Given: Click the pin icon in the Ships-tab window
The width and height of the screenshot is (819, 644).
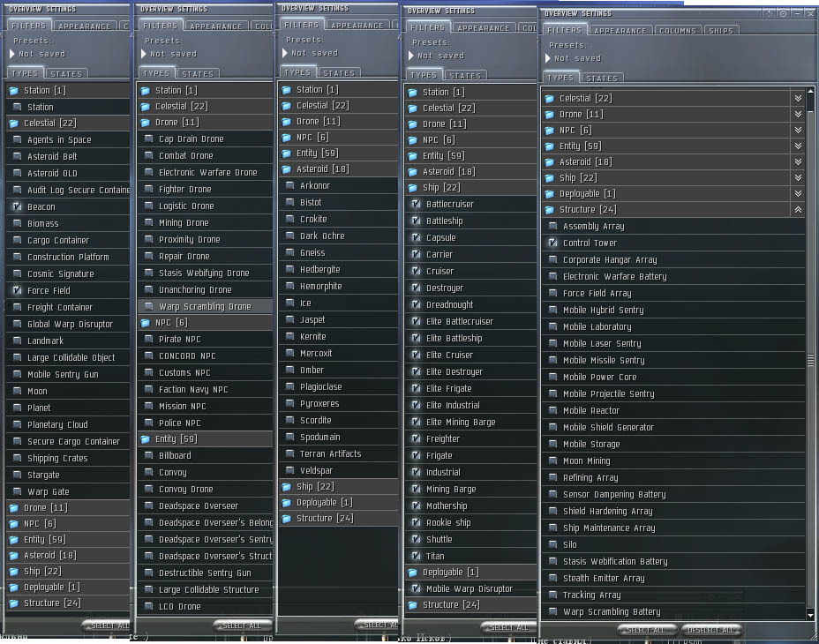Looking at the screenshot, I should [x=769, y=13].
